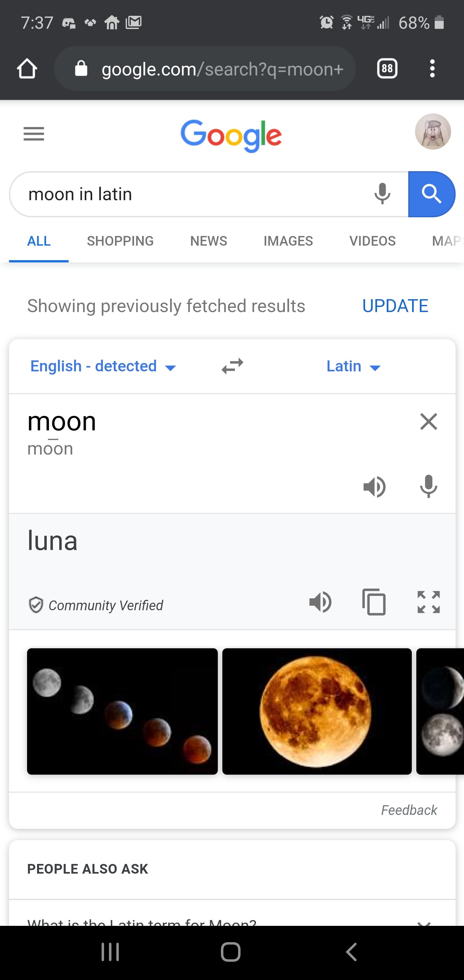Clear the moon source text

pos(429,422)
